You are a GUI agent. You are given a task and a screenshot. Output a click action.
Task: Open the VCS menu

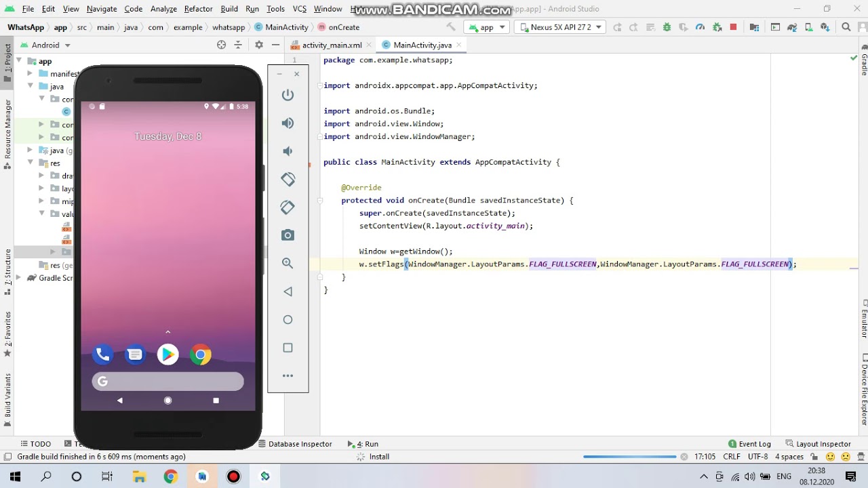(x=299, y=9)
